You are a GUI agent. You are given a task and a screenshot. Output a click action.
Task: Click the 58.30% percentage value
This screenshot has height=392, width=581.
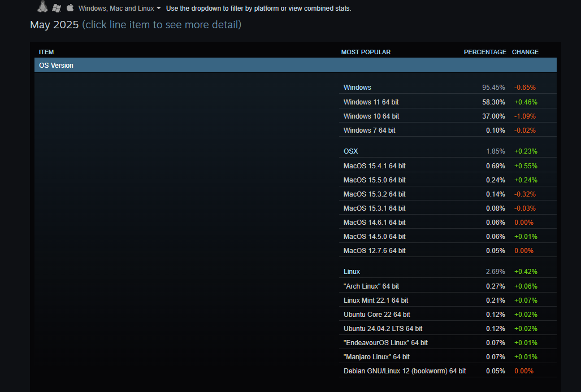493,102
